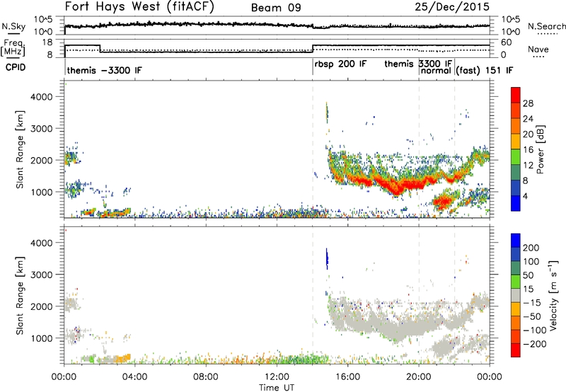
Task: Click the "Beam 09" header text
Action: 276,8
